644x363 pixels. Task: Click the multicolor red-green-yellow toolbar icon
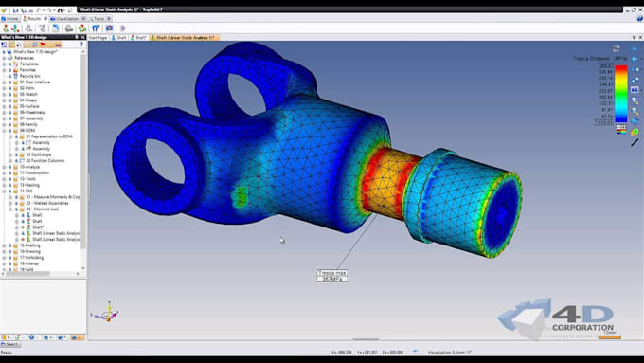82,27
